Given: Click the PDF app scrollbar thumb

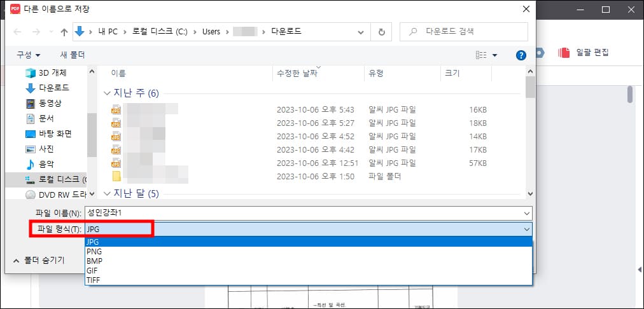Looking at the screenshot, I should pos(630,95).
